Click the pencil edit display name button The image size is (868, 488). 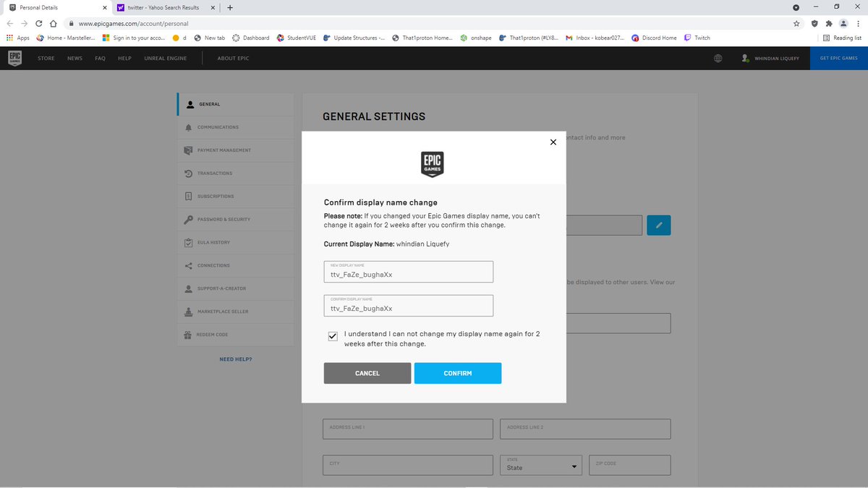pos(659,225)
